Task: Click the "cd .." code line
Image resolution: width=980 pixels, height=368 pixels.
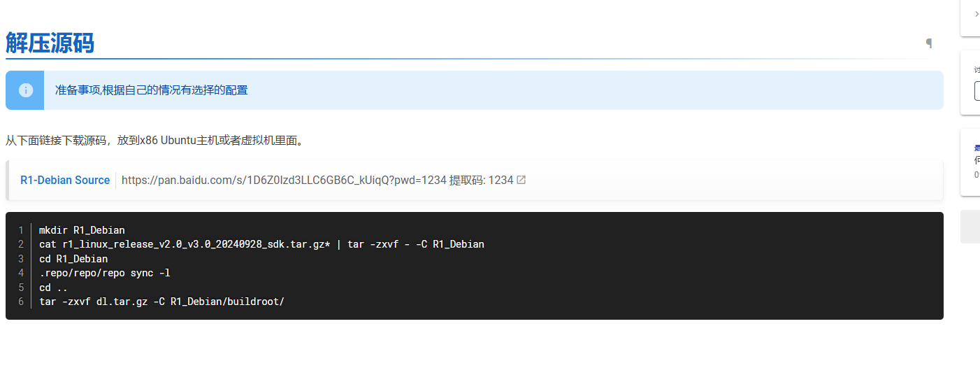Action: pyautogui.click(x=53, y=288)
